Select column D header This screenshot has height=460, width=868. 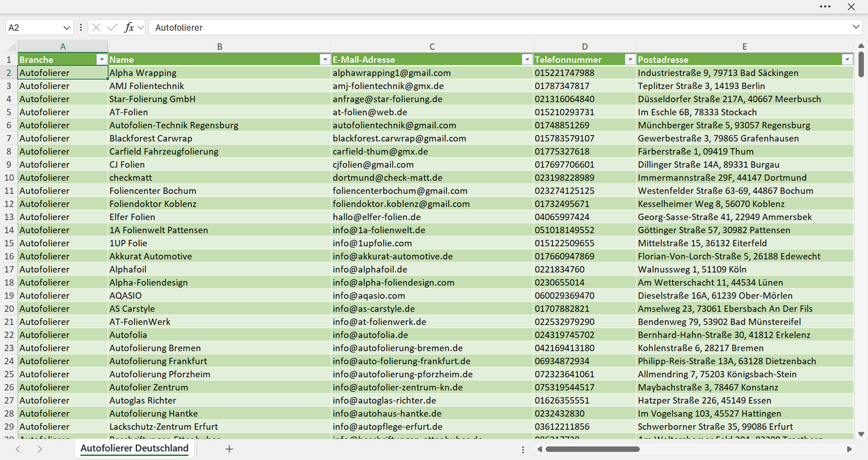pyautogui.click(x=585, y=46)
